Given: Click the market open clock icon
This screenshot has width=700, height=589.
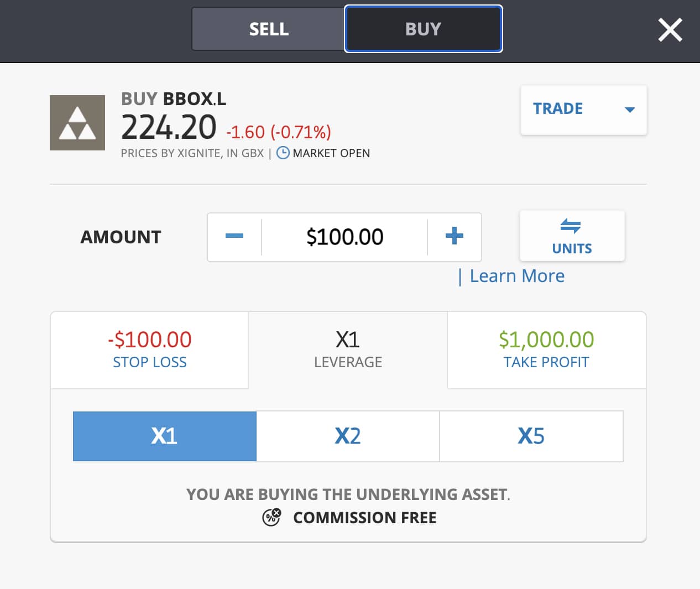Looking at the screenshot, I should pyautogui.click(x=283, y=153).
